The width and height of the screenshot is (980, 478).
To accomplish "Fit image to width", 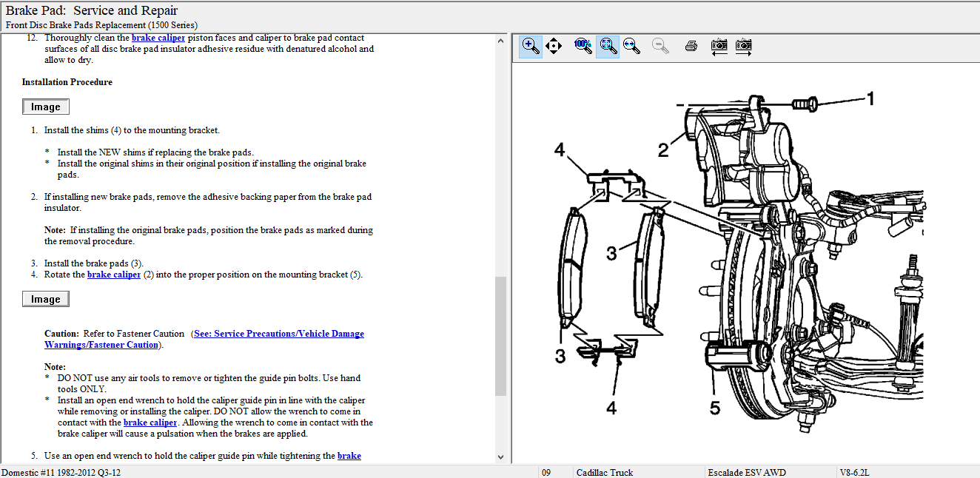I will pos(632,46).
